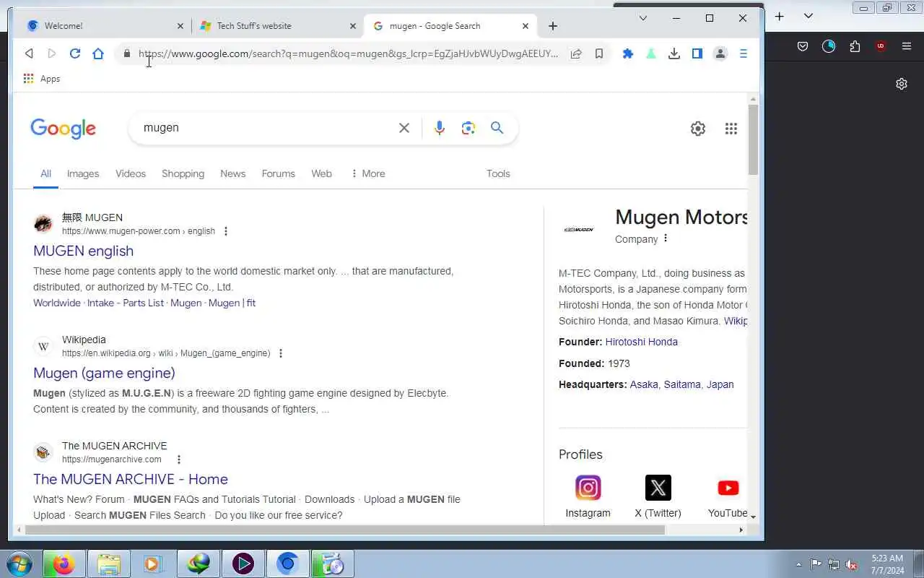Start voice search with the microphone icon
The width and height of the screenshot is (924, 578).
(x=440, y=128)
